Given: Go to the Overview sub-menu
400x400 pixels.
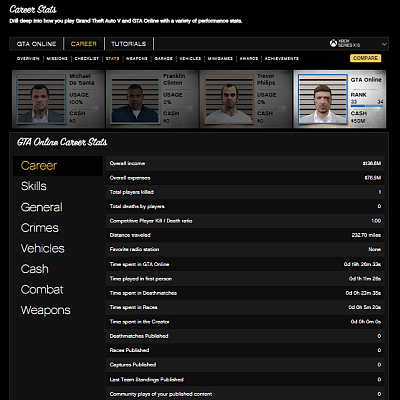Looking at the screenshot, I should click(x=28, y=58).
